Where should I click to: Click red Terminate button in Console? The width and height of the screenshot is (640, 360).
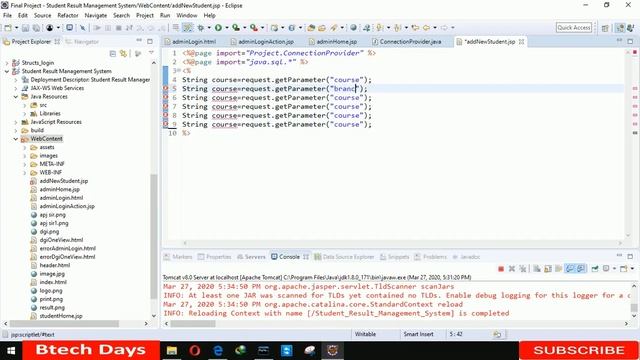pyautogui.click(x=501, y=269)
